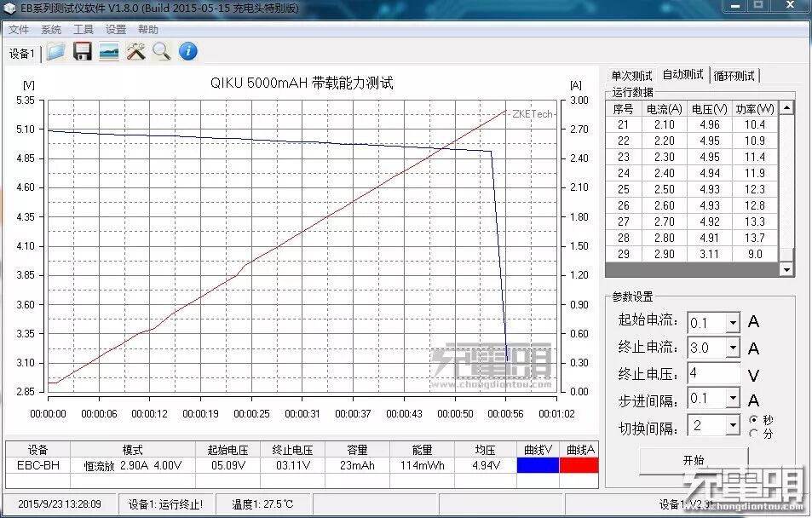Click the magnifying glass toolbar icon
Image resolution: width=812 pixels, height=518 pixels.
pyautogui.click(x=162, y=51)
